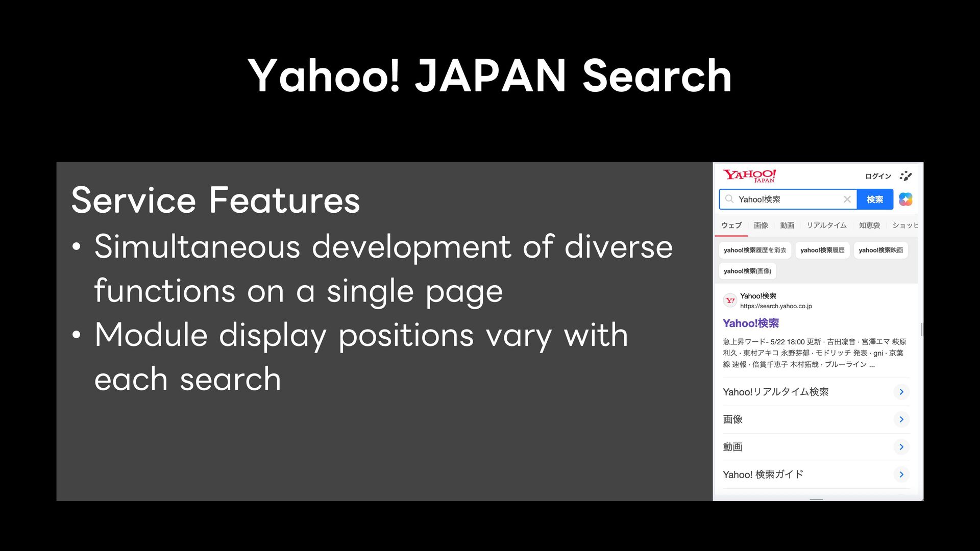Click suggestion chip yahoo!検索映画

(x=881, y=250)
